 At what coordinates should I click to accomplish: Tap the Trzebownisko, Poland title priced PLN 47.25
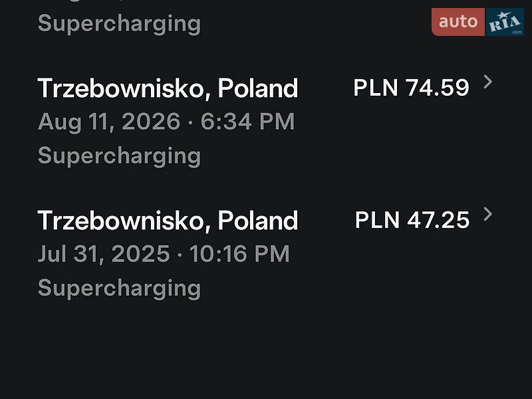tap(168, 221)
